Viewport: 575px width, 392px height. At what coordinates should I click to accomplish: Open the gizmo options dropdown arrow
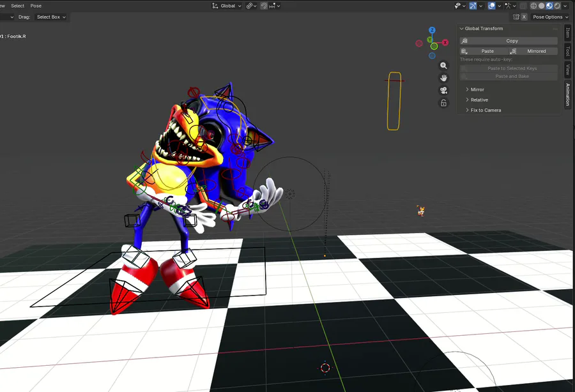[480, 6]
